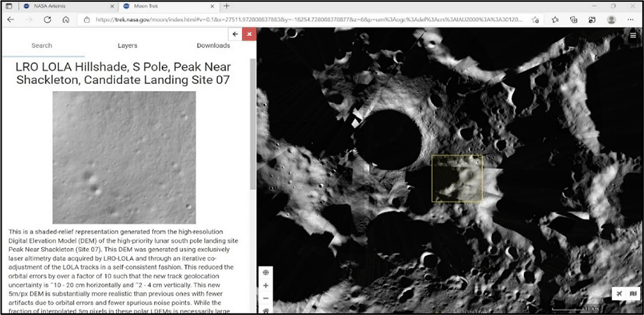Screen dimensions: 644x315
Task: Click the trek.nasa.gov address bar
Action: pyautogui.click(x=309, y=19)
